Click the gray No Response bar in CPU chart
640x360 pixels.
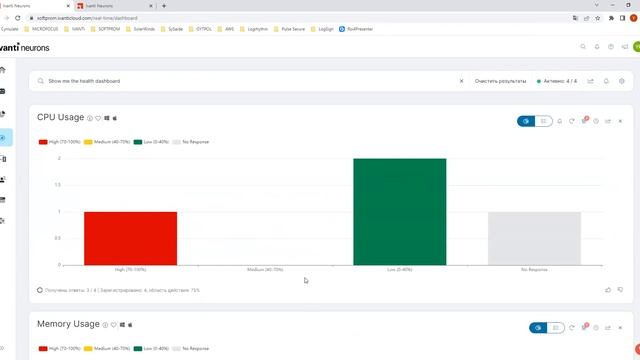[534, 238]
